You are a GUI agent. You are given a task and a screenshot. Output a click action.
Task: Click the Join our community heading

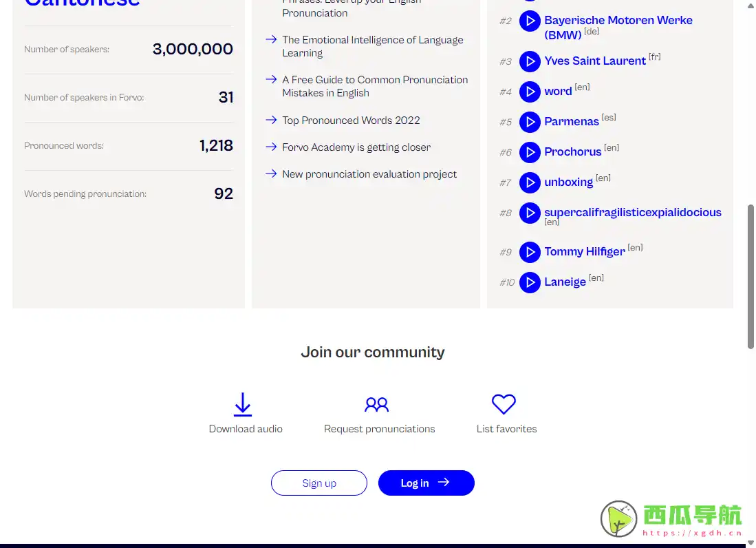point(373,352)
